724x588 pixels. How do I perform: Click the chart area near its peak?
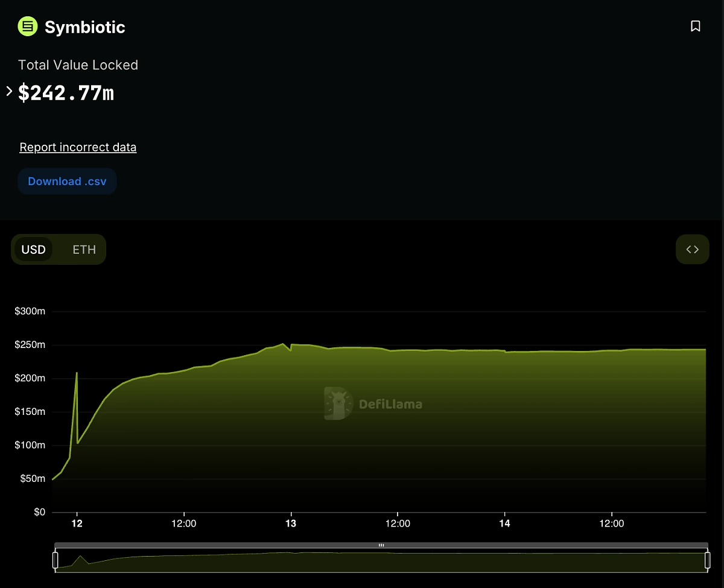(282, 345)
